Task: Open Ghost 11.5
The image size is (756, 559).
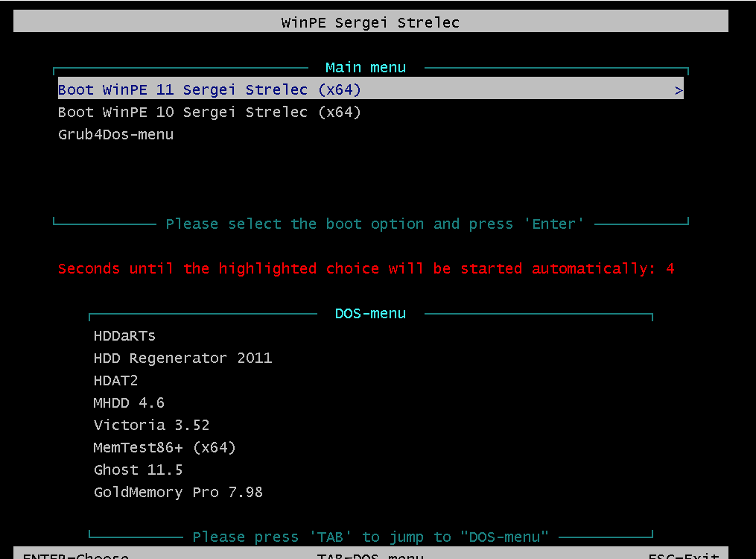Action: 138,470
